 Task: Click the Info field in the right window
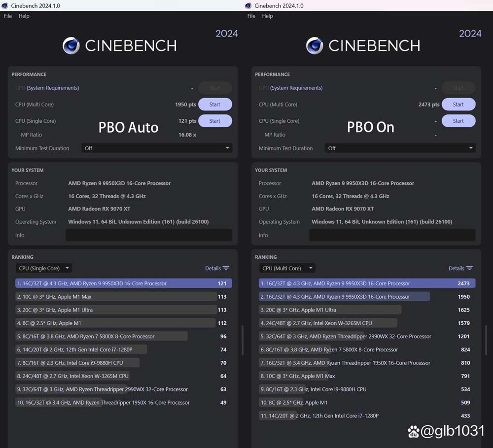[x=392, y=235]
